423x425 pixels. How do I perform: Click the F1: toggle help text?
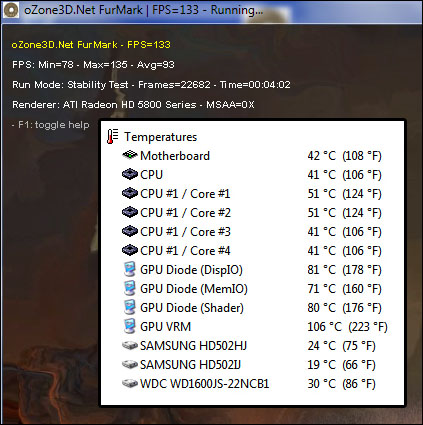click(x=54, y=125)
